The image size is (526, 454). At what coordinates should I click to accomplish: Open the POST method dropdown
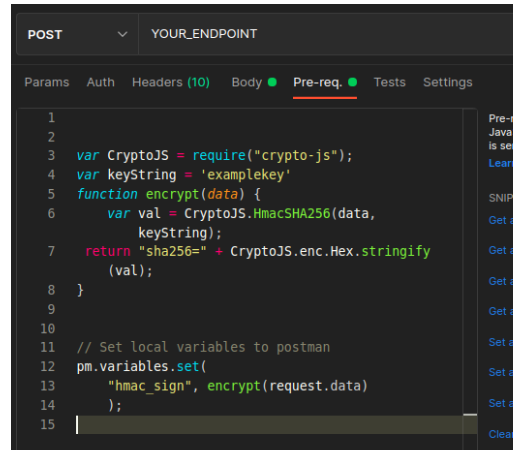[77, 34]
